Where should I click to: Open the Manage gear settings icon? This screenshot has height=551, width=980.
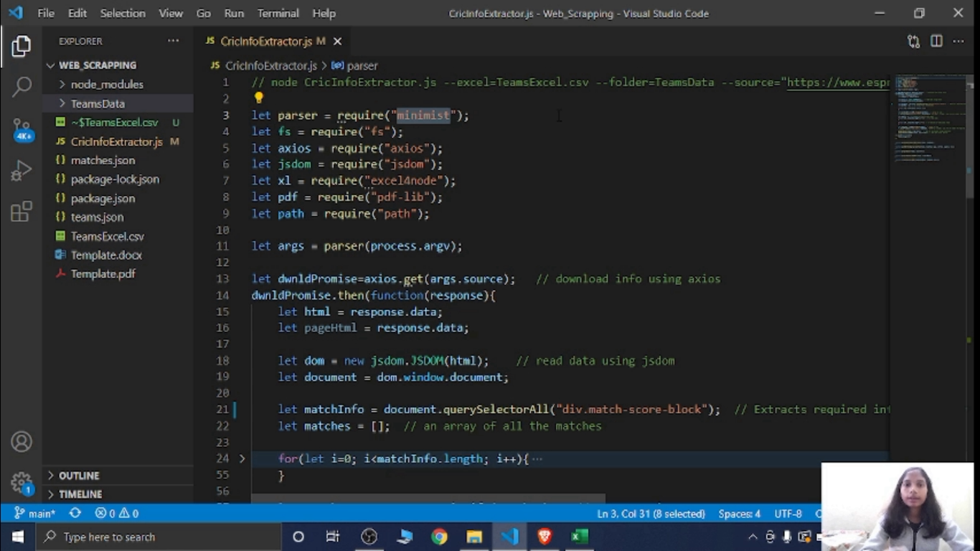point(22,482)
